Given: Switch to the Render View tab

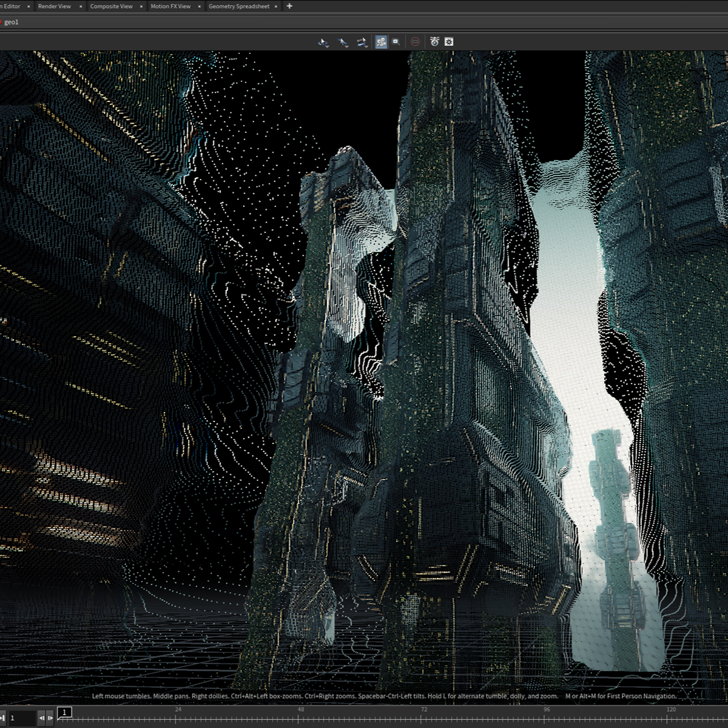Looking at the screenshot, I should [x=54, y=6].
